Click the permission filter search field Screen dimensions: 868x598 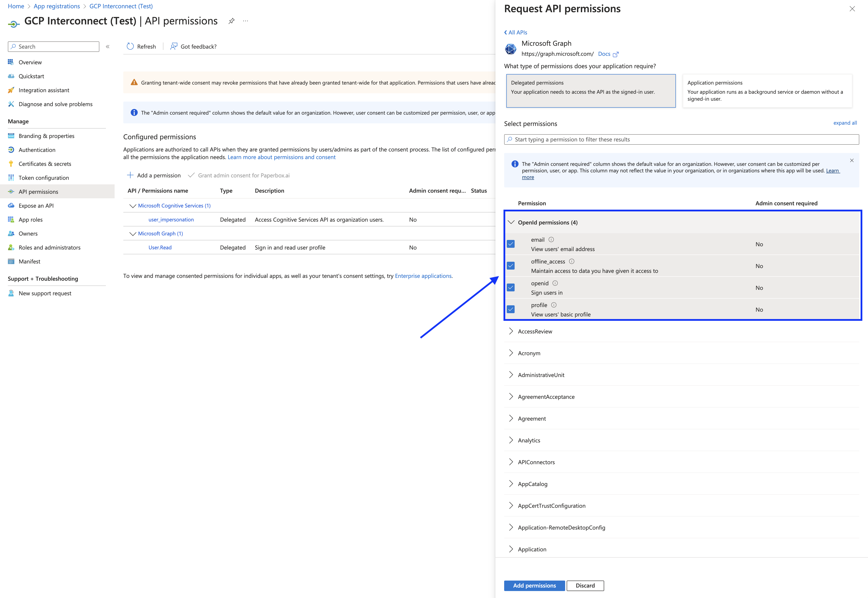pos(682,139)
